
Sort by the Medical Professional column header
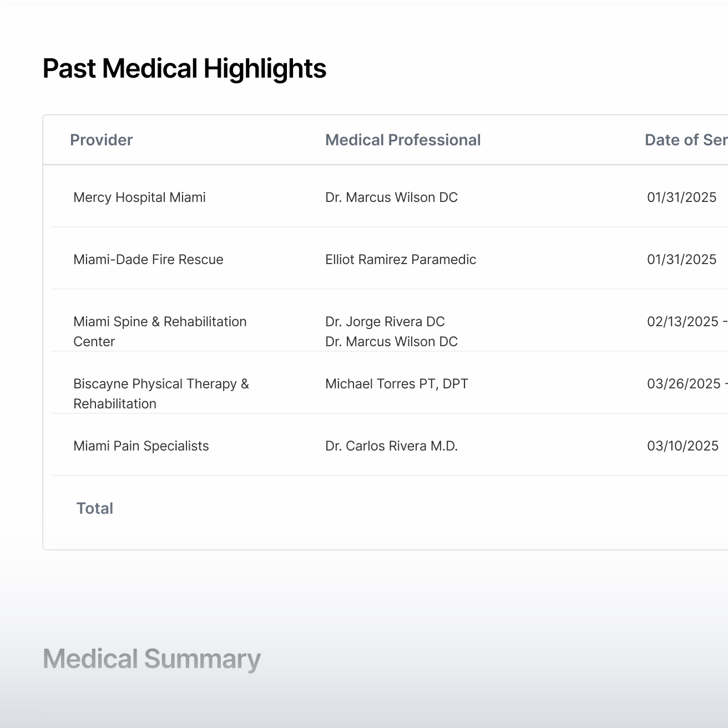tap(402, 140)
